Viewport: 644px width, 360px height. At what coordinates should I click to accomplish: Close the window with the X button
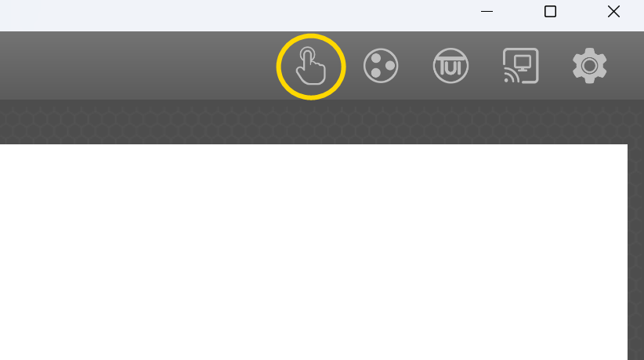[613, 12]
